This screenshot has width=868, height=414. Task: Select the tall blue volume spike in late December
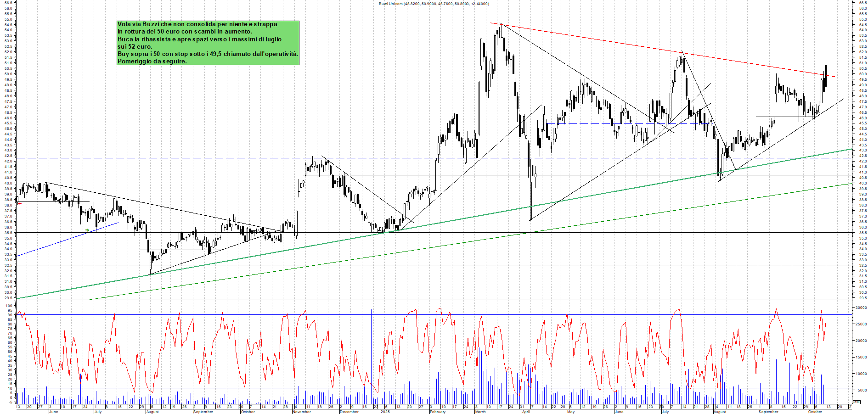(371, 349)
